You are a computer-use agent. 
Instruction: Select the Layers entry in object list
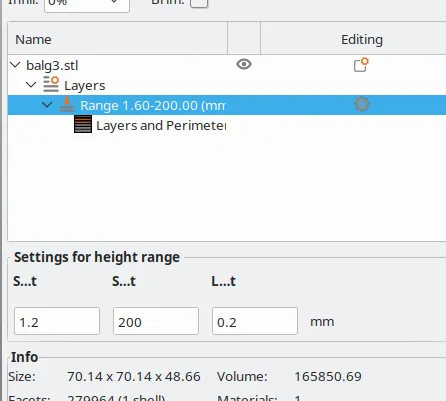tap(85, 86)
